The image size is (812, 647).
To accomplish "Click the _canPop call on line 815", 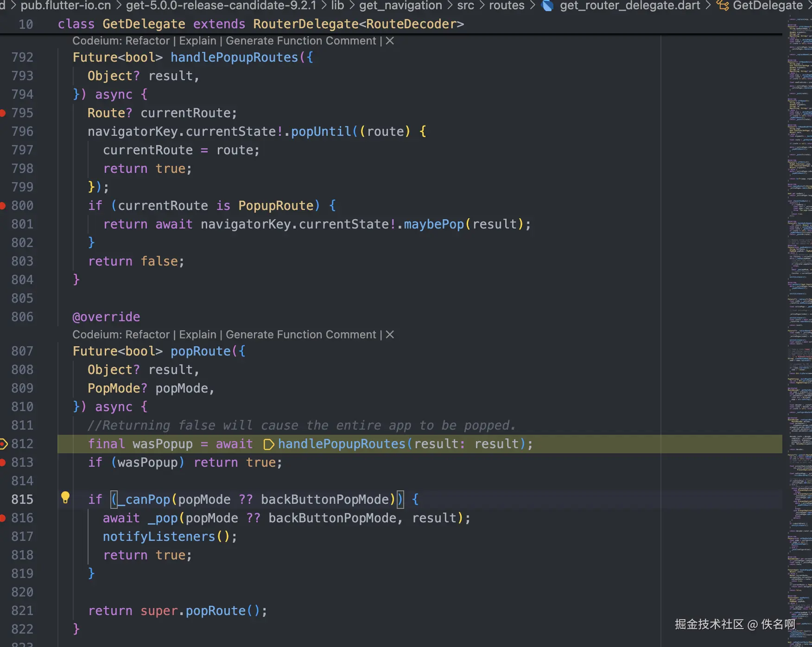I will tap(144, 500).
